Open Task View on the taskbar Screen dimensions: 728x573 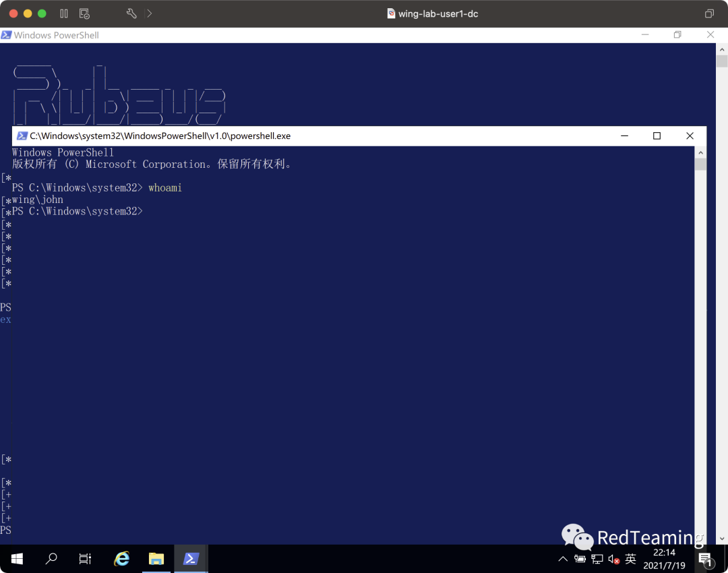pyautogui.click(x=85, y=559)
